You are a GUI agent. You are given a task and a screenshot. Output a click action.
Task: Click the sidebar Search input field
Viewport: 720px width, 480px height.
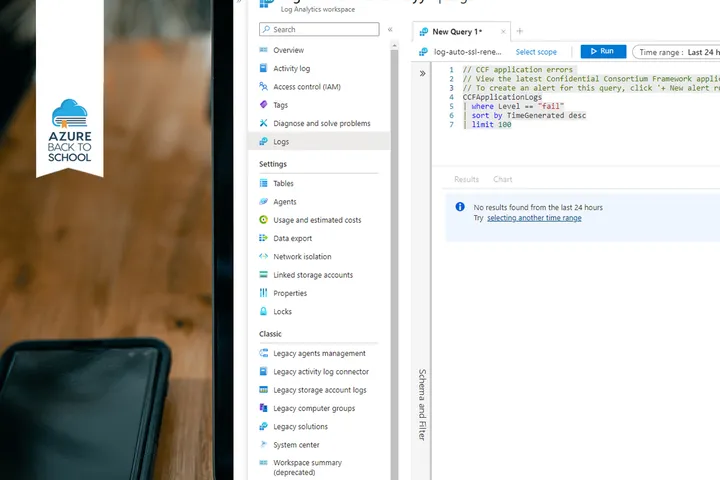click(x=319, y=30)
